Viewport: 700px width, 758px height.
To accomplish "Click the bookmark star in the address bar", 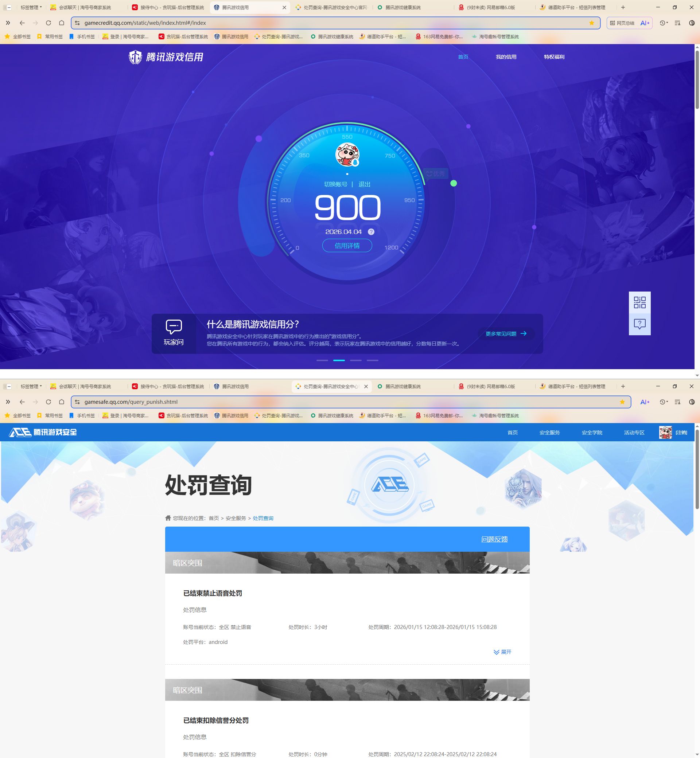I will [x=591, y=23].
